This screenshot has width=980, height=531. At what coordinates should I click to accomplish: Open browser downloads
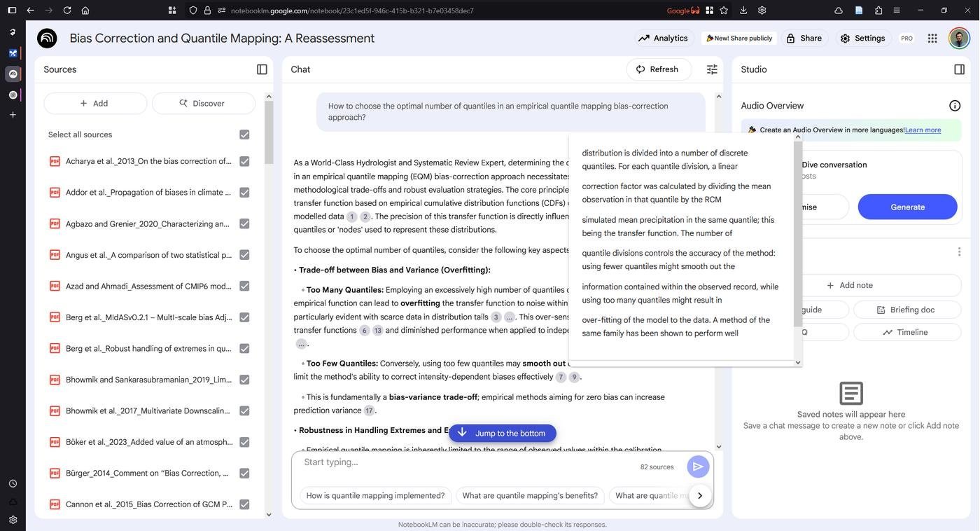[743, 11]
